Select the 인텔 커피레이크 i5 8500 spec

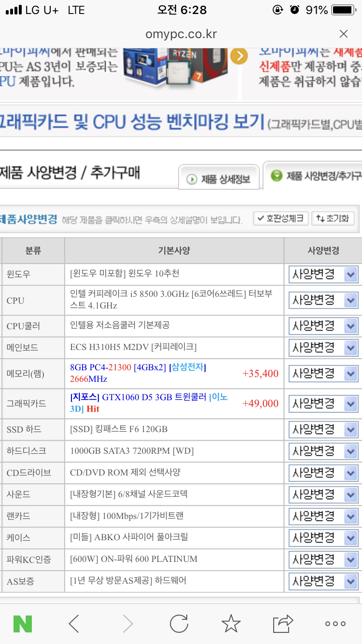point(171,300)
